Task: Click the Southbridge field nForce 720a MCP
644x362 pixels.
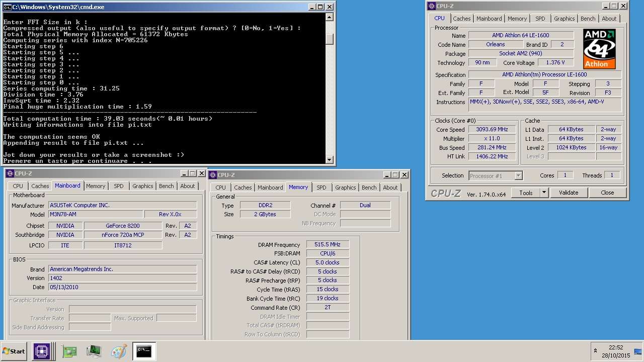Action: (x=123, y=235)
